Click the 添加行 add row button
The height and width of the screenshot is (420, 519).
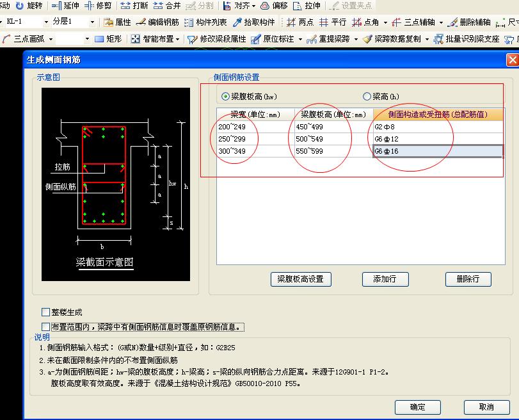385,279
